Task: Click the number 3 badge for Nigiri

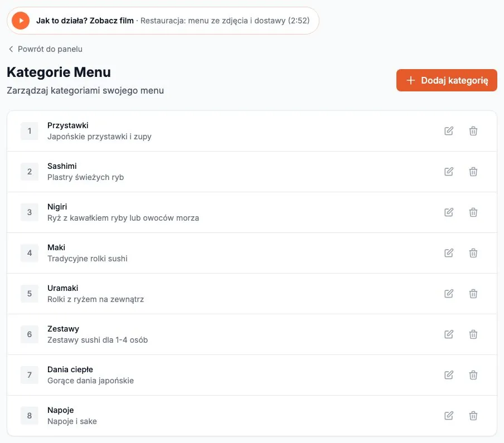Action: (x=29, y=212)
